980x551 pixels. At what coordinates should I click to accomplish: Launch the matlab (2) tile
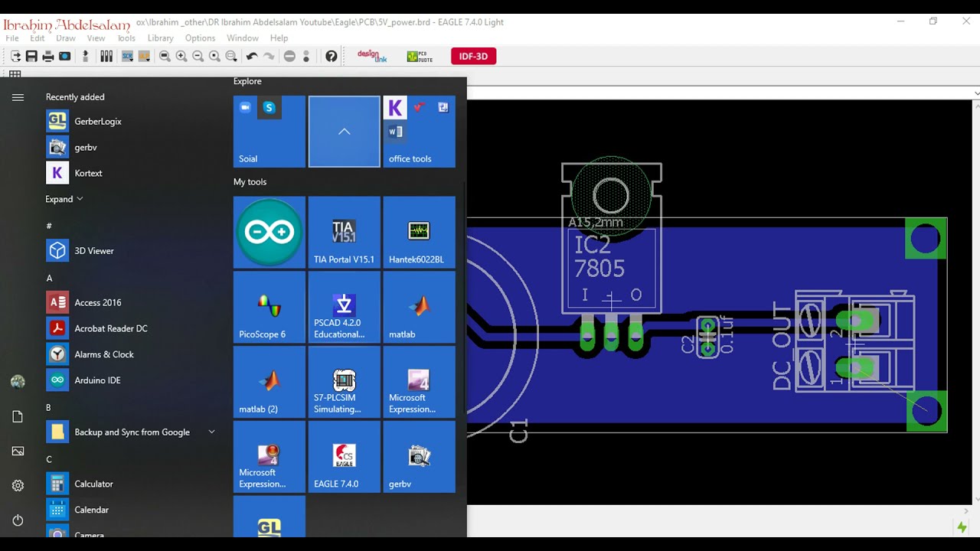pyautogui.click(x=269, y=383)
